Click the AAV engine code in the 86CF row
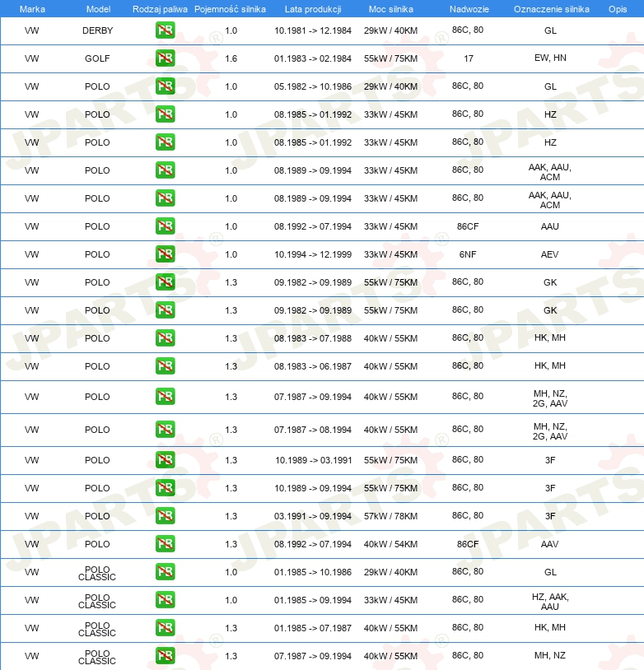This screenshot has height=670, width=644. coord(549,544)
